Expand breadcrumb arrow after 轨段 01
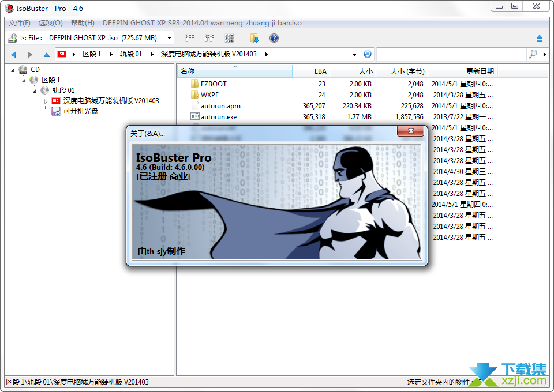 tap(152, 54)
